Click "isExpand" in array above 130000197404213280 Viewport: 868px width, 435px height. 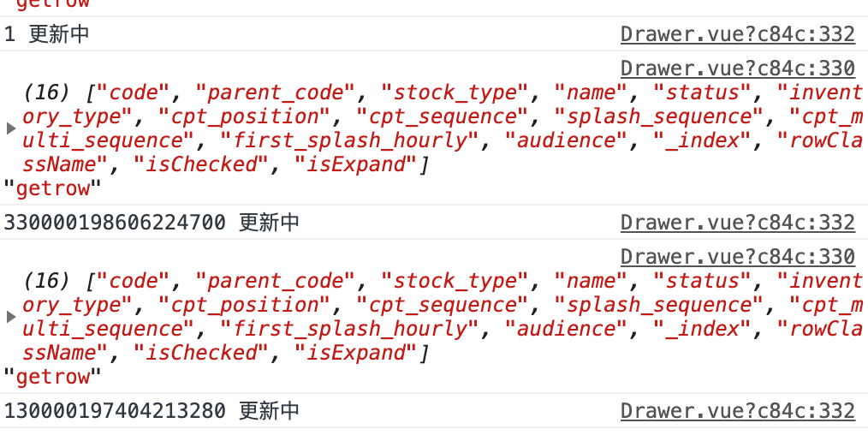click(x=355, y=353)
